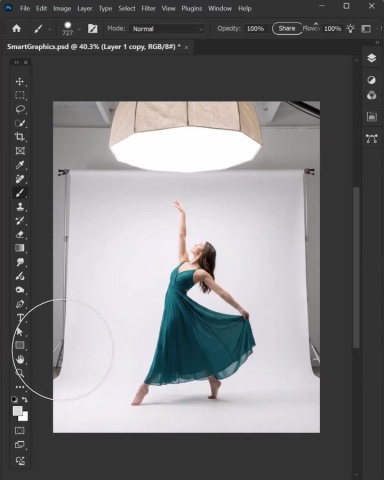
Task: Open the Layer menu
Action: pyautogui.click(x=85, y=8)
